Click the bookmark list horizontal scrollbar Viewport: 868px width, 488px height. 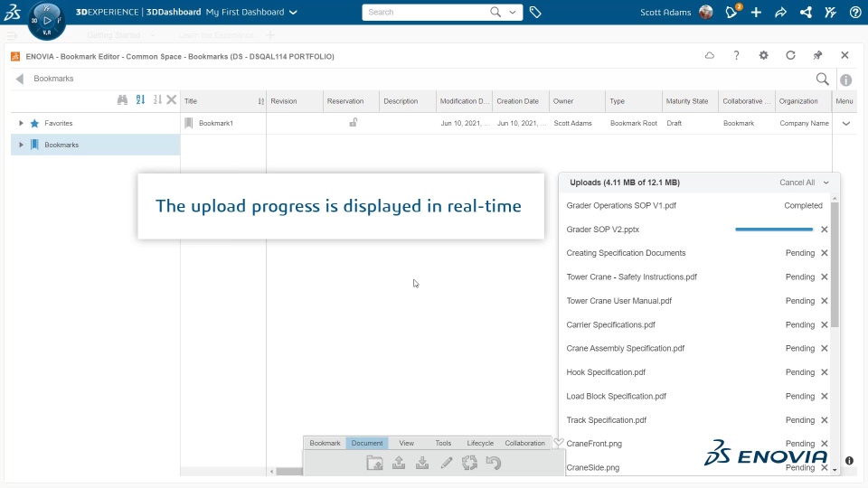(289, 472)
